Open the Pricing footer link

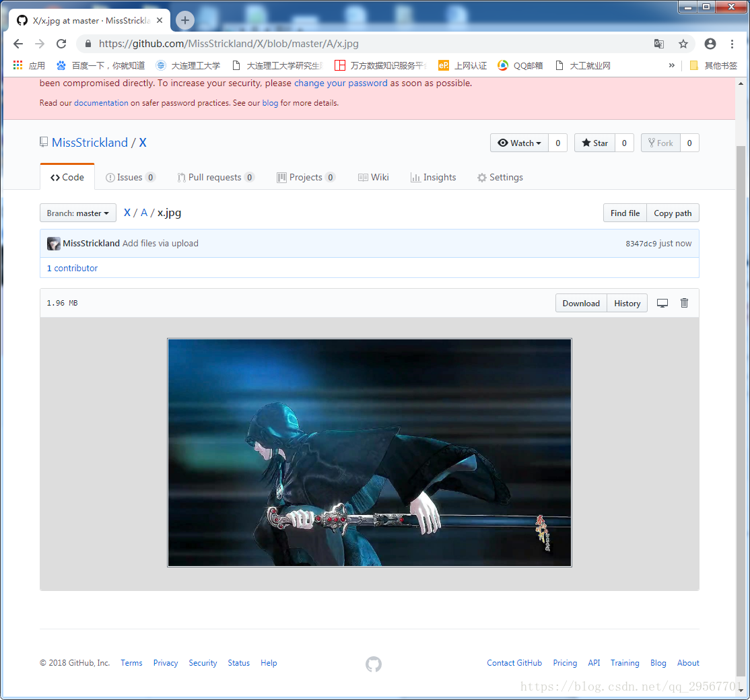pos(565,663)
